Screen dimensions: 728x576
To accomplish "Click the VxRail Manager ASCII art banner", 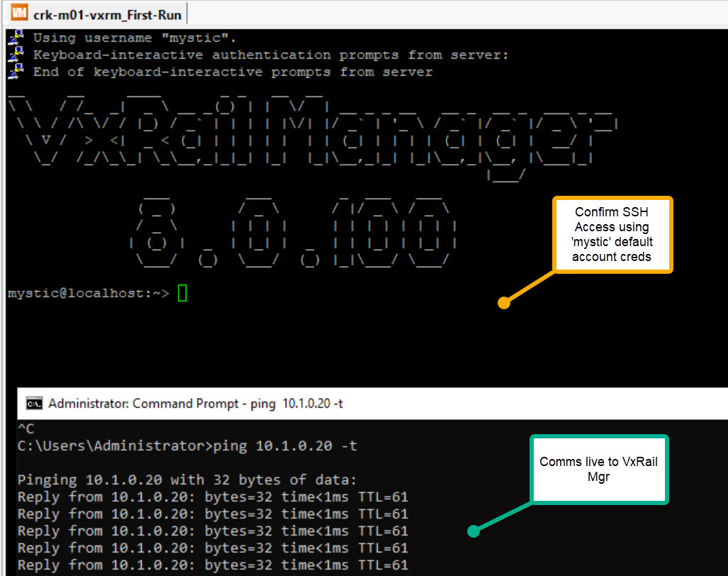I will coord(312,135).
